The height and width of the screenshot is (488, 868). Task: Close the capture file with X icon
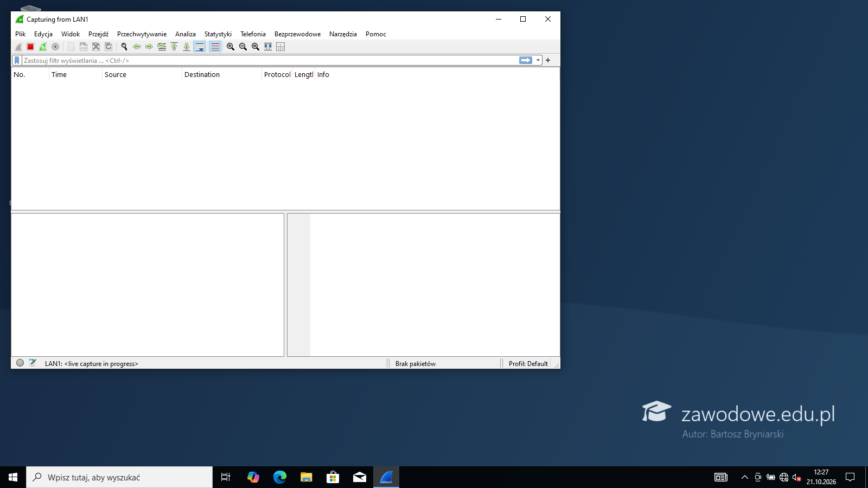click(x=96, y=47)
